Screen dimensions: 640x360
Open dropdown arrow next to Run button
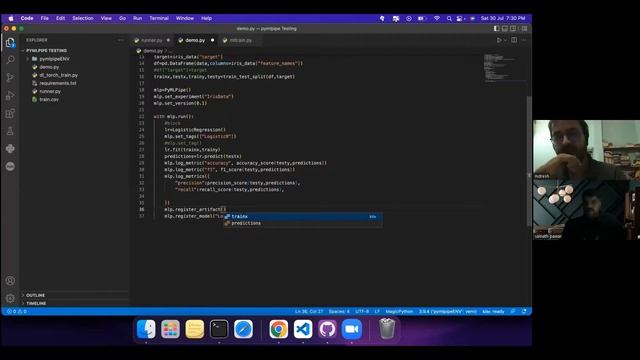point(505,40)
